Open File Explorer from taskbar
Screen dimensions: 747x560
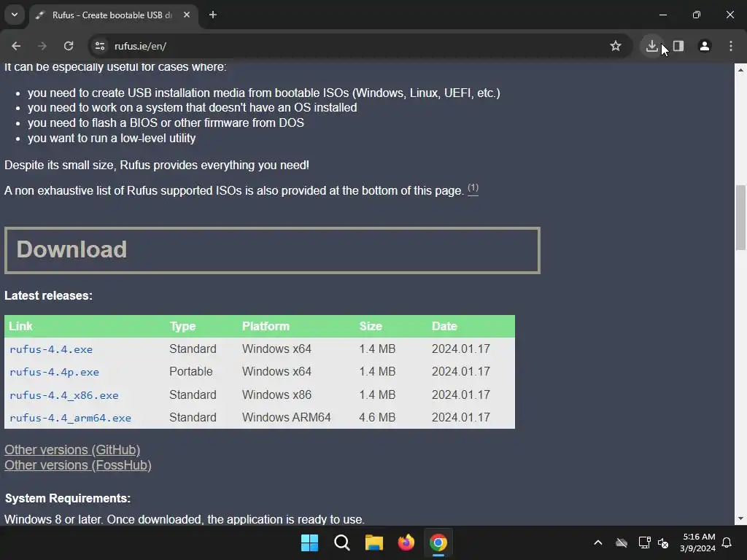point(374,542)
